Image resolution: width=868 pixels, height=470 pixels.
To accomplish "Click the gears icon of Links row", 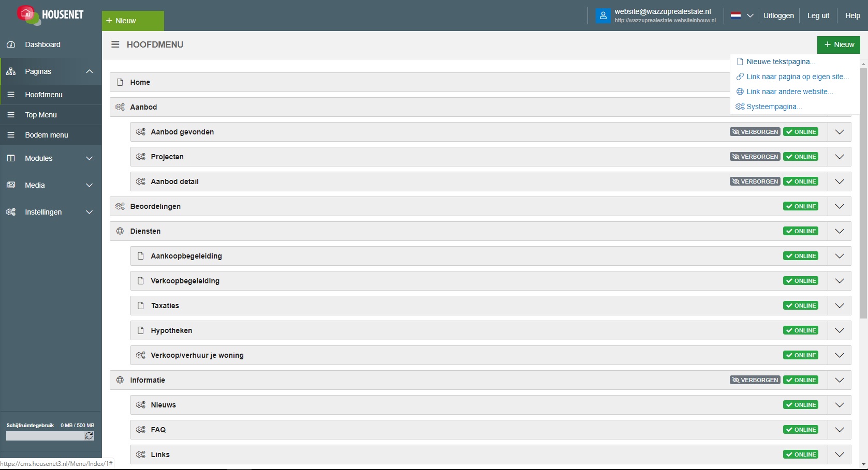I will [x=141, y=454].
